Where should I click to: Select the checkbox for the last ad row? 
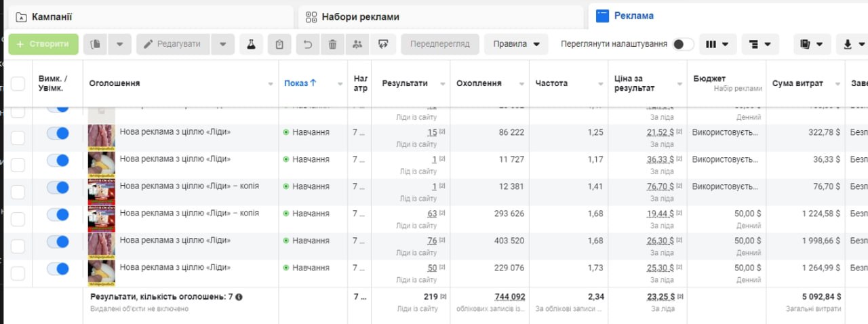click(18, 274)
